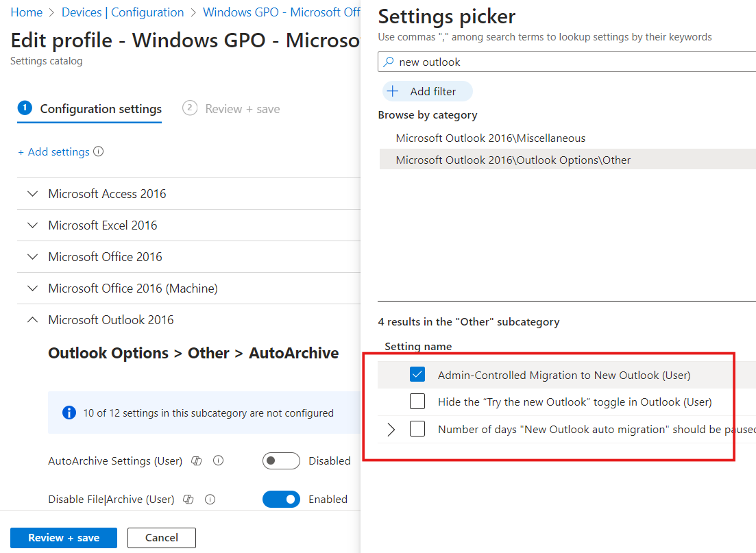Click the settings search field containing new outlook
This screenshot has width=756, height=553.
click(567, 62)
